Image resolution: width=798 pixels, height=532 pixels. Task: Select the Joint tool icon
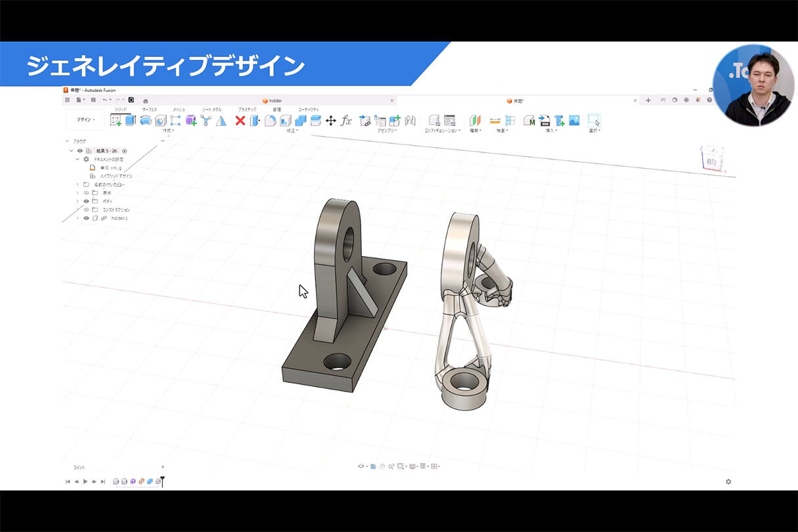410,120
